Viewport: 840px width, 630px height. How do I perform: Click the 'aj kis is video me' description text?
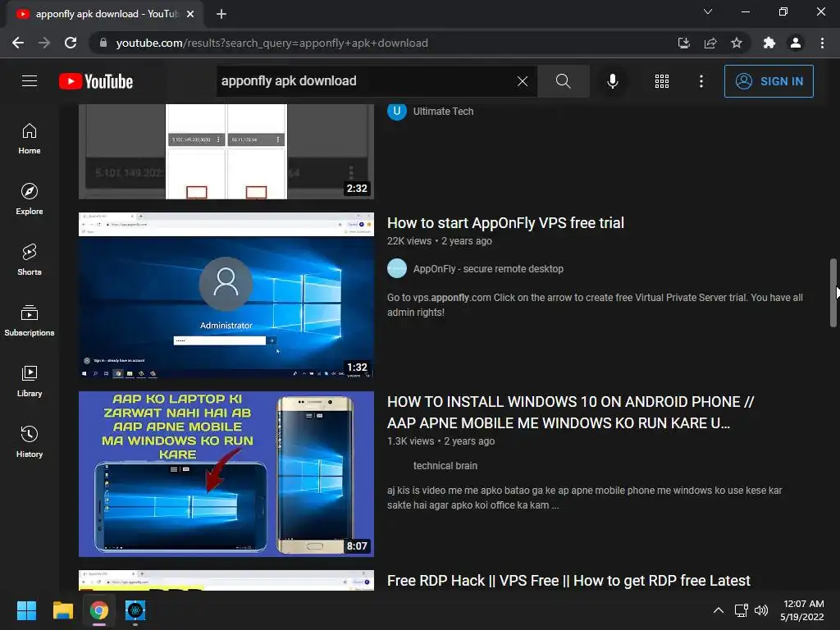[584, 498]
